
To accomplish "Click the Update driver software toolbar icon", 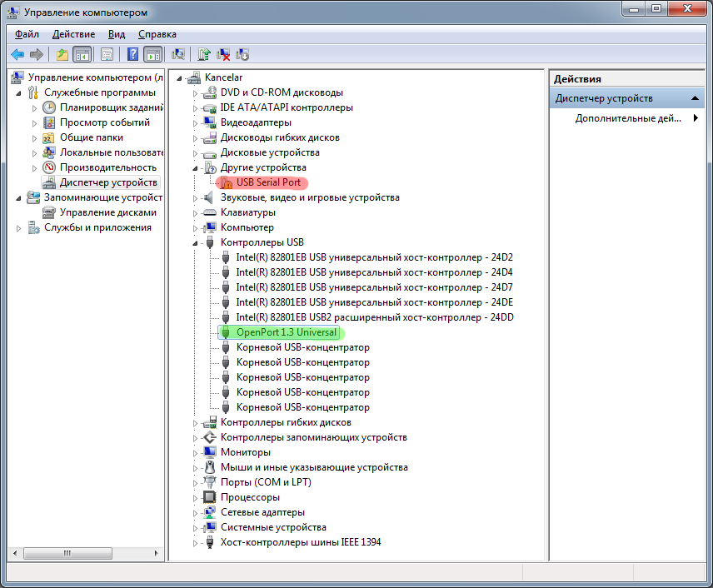I will (204, 55).
